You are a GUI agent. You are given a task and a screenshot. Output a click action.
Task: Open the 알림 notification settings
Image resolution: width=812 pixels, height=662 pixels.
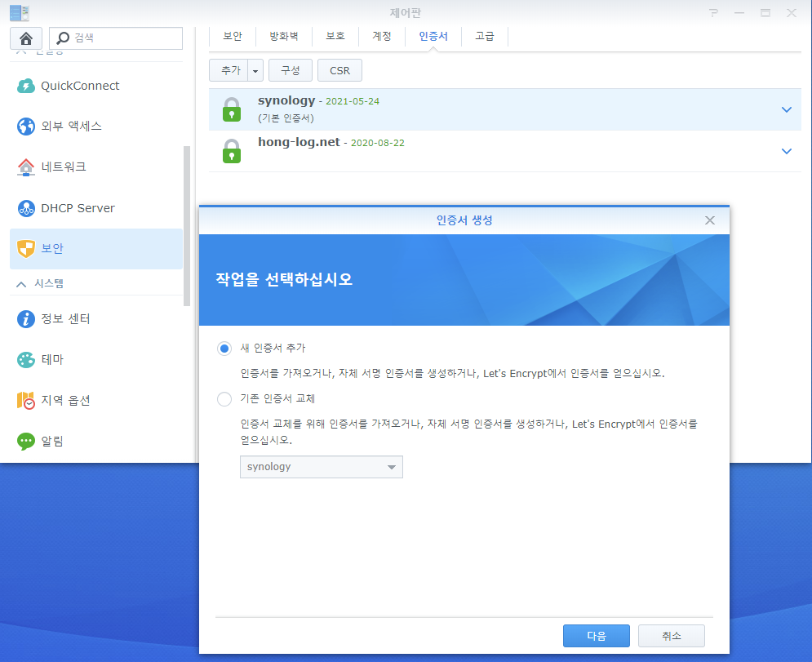click(51, 441)
